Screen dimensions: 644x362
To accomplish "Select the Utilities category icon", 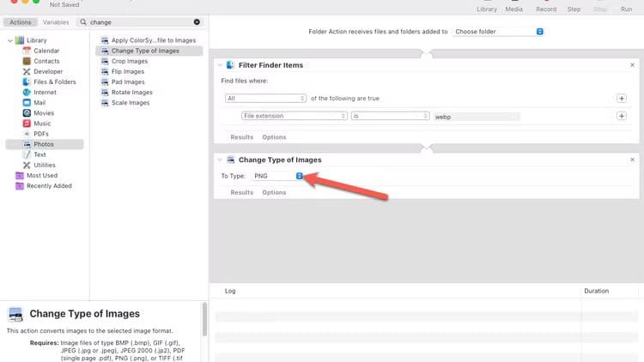I will click(x=27, y=165).
